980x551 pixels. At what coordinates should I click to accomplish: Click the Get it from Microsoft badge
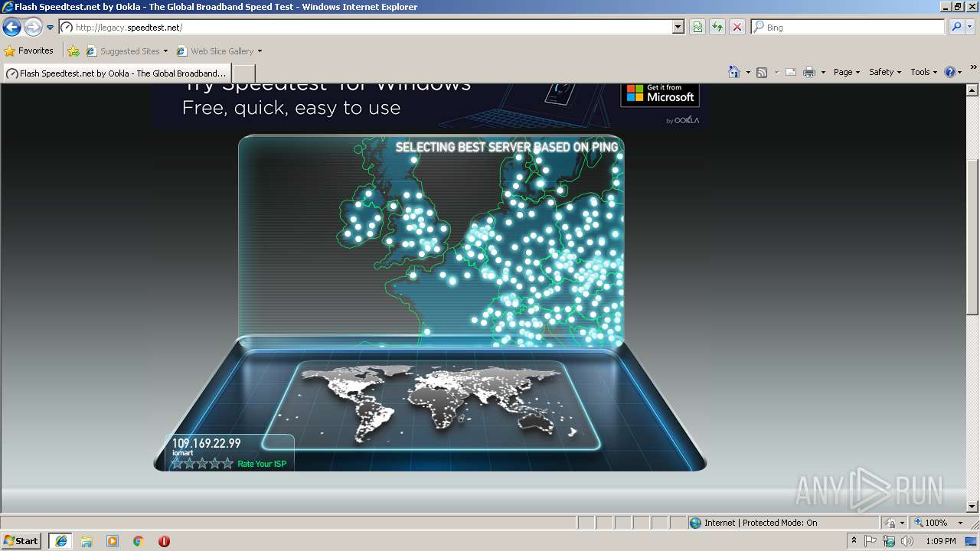[660, 94]
